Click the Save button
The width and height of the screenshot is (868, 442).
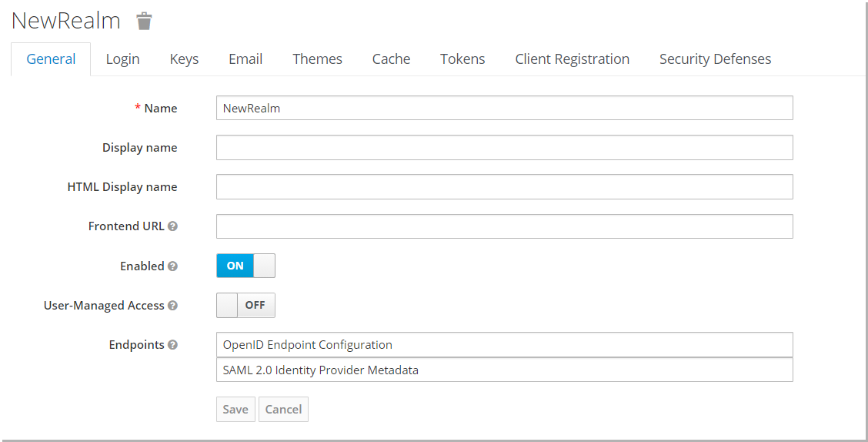pos(235,410)
